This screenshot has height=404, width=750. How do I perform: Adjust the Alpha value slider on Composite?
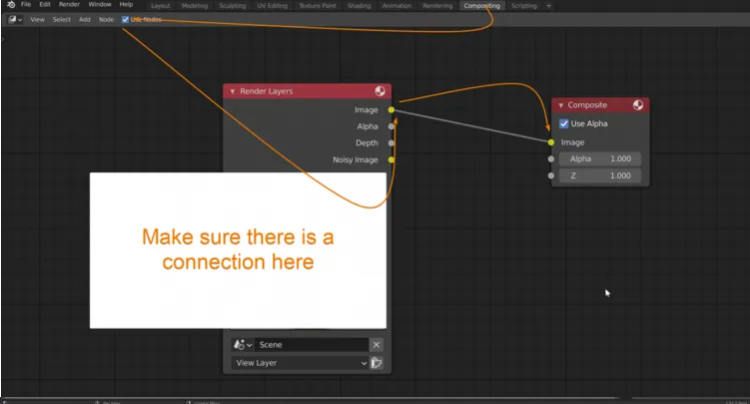pos(600,159)
